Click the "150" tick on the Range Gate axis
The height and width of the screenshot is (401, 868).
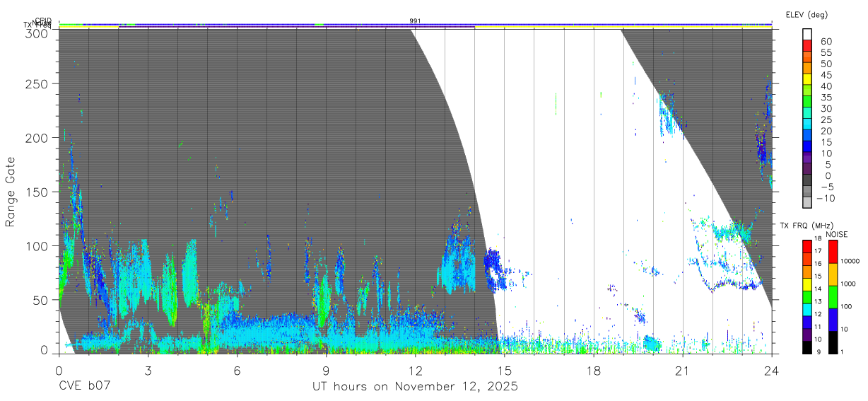click(37, 192)
